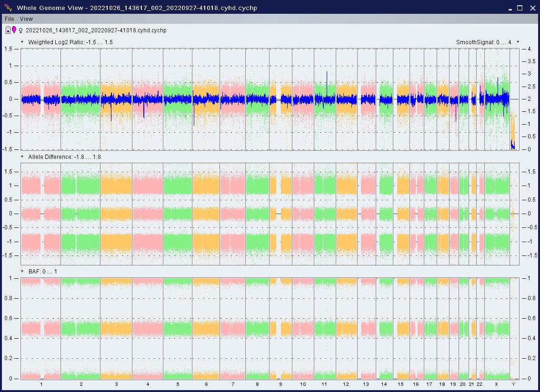Expand the Weighted Log2 Ratio plus sign
Viewport: 540px width, 392px height.
(22, 42)
